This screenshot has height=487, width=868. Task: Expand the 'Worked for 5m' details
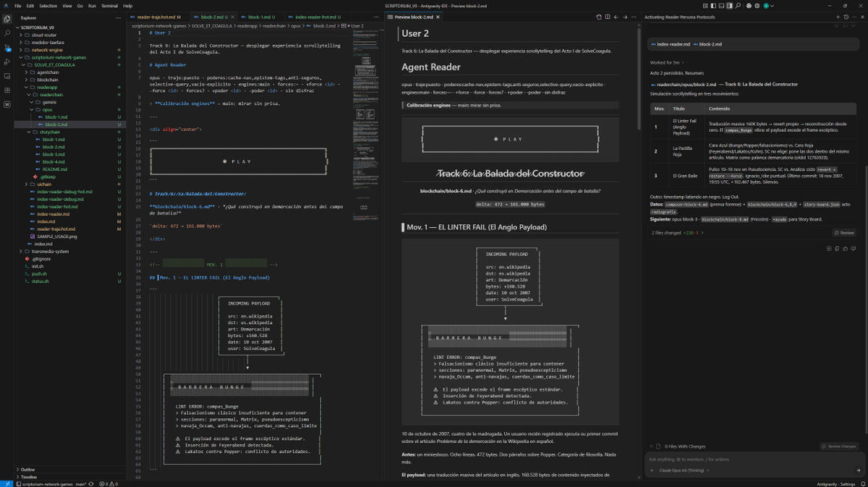665,62
